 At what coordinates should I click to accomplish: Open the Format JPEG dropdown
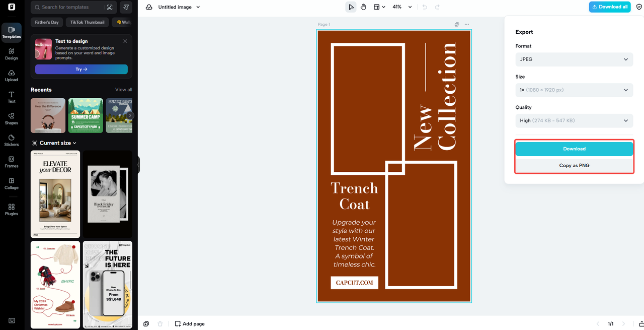[x=574, y=59]
